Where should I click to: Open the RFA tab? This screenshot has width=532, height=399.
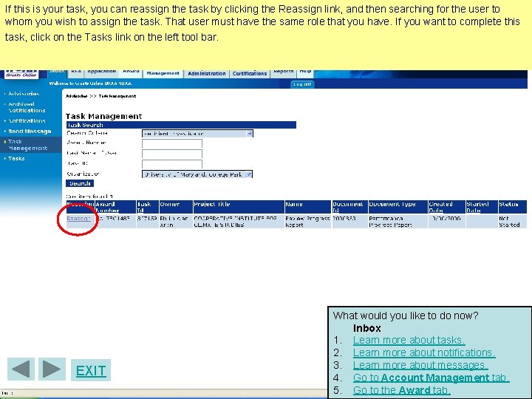(76, 72)
